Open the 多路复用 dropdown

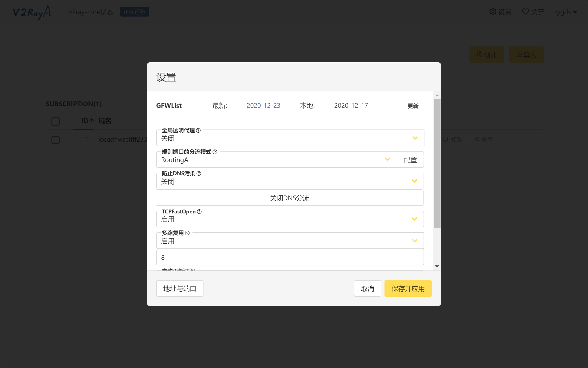(x=290, y=241)
